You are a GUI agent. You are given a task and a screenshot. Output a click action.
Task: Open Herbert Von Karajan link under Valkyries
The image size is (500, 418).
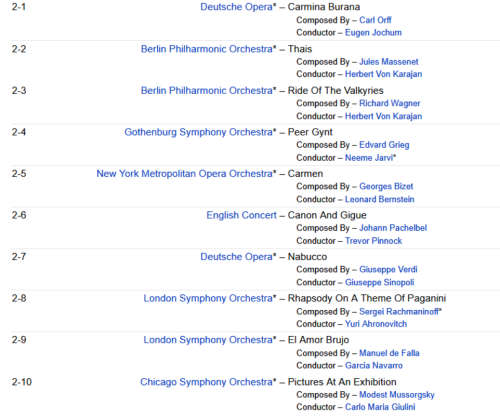(384, 116)
